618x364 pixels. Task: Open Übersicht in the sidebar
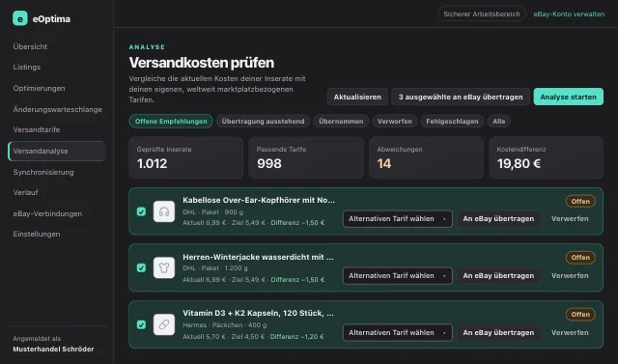[30, 46]
